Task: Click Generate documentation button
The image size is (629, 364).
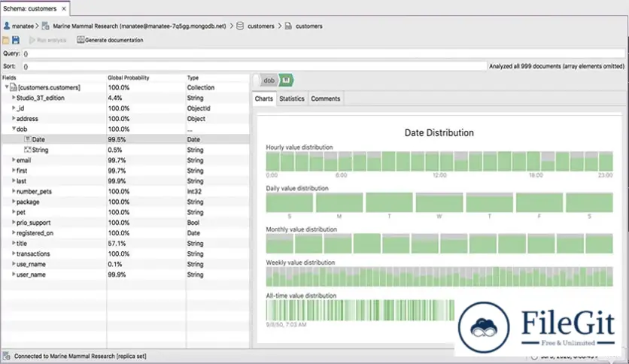Action: point(110,40)
